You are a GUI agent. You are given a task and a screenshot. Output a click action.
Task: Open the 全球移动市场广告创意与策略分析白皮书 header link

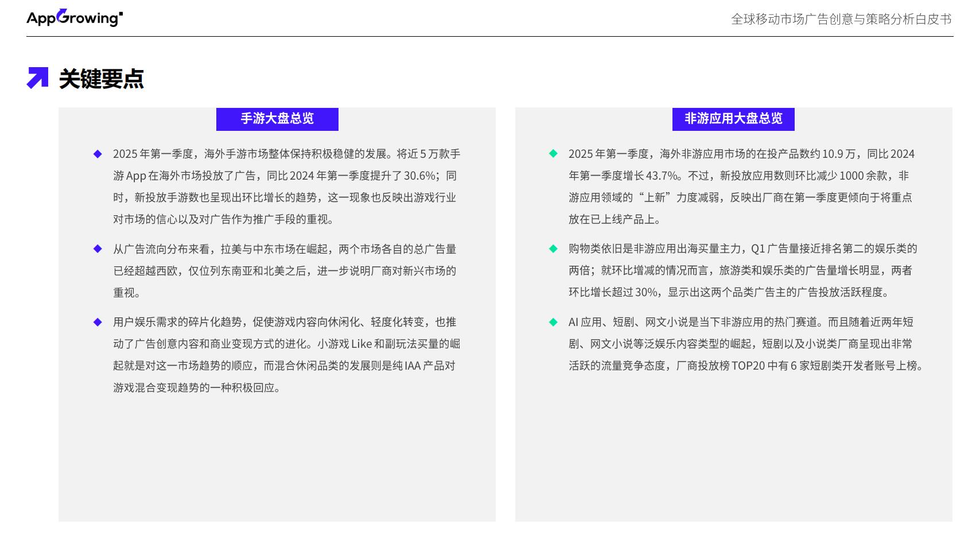pyautogui.click(x=842, y=18)
